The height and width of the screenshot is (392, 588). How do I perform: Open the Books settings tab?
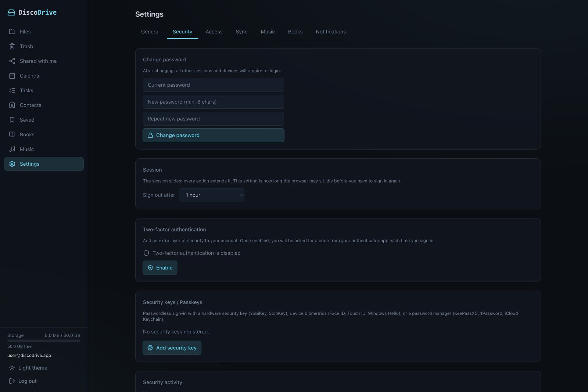(x=295, y=32)
